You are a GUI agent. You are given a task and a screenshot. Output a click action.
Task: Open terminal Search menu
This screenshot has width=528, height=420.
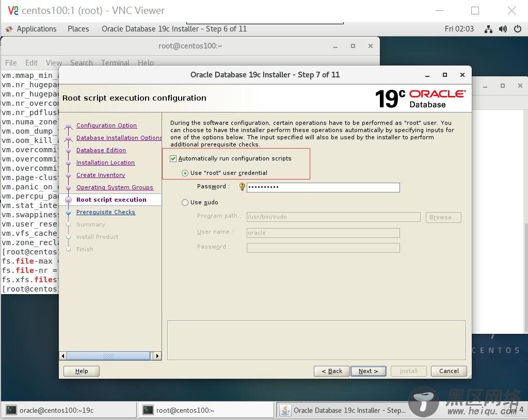(x=82, y=63)
